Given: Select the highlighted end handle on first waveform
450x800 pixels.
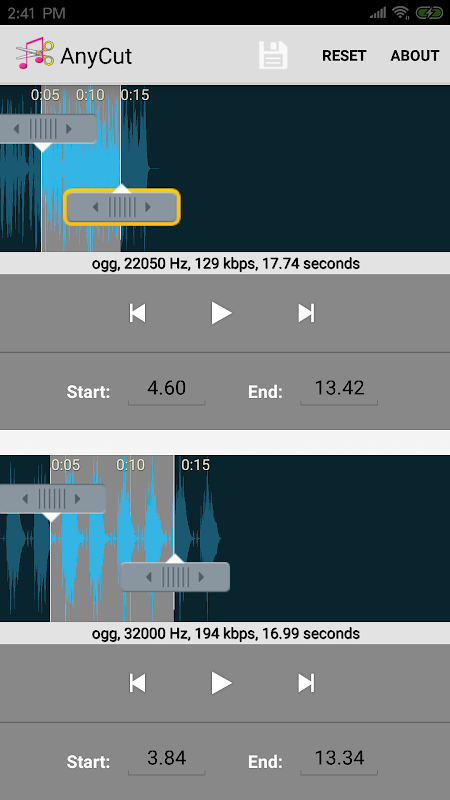Looking at the screenshot, I should 122,207.
